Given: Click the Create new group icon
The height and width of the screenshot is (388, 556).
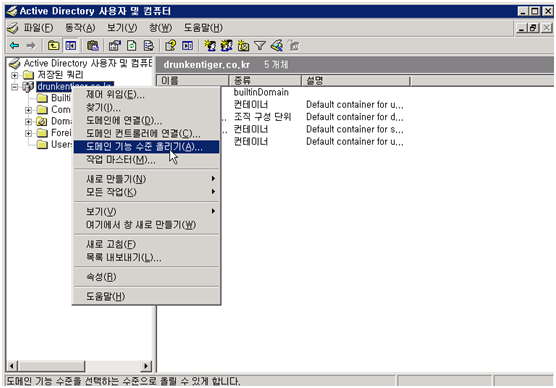Looking at the screenshot, I should pos(227,46).
